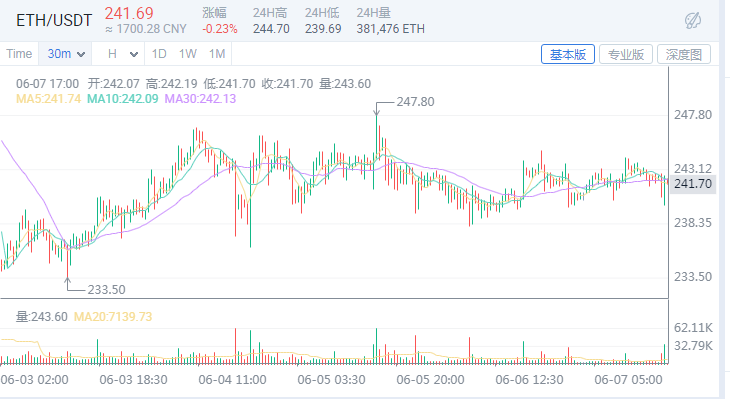Click the MA20 volume indicator label
The image size is (730, 399).
pos(113,317)
